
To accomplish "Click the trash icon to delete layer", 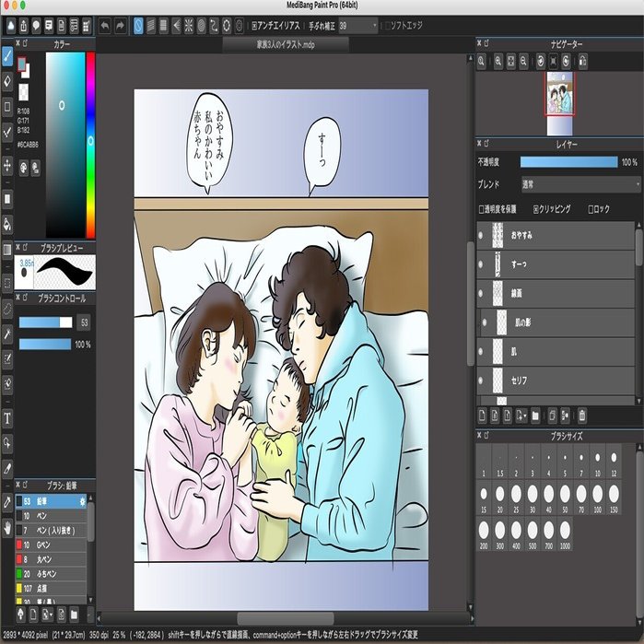I will coord(582,416).
